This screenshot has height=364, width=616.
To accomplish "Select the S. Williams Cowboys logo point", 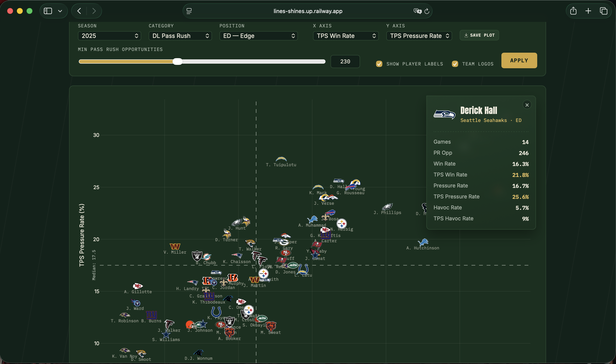I will pyautogui.click(x=166, y=334).
